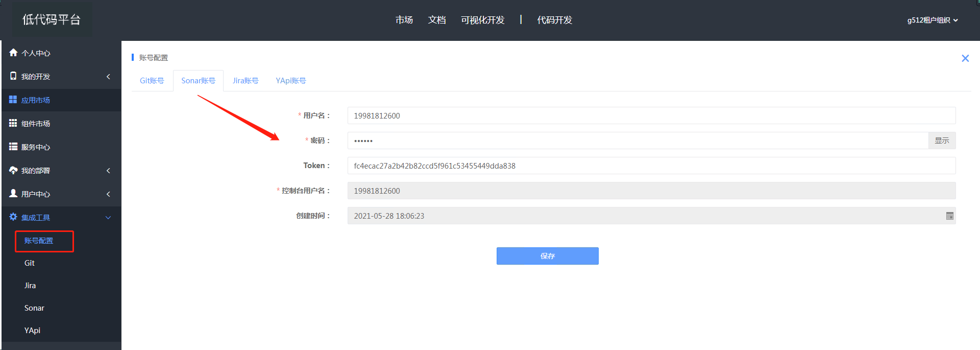The height and width of the screenshot is (350, 980).
Task: Open 文档 in the top navigation
Action: [x=437, y=20]
